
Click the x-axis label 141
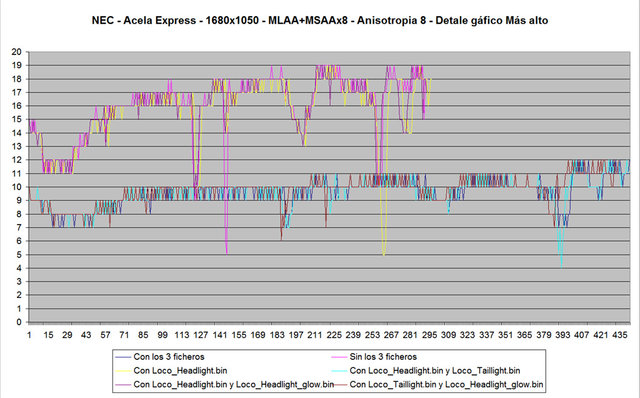coord(220,335)
